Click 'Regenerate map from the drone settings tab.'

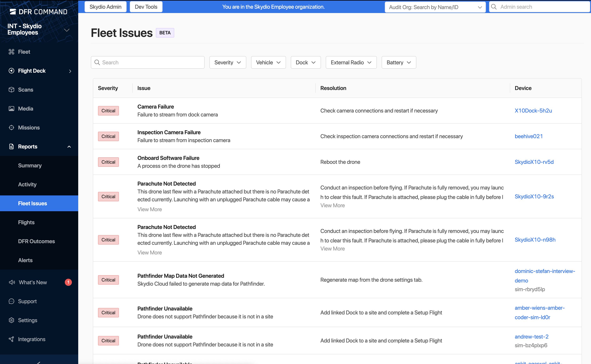pyautogui.click(x=371, y=280)
